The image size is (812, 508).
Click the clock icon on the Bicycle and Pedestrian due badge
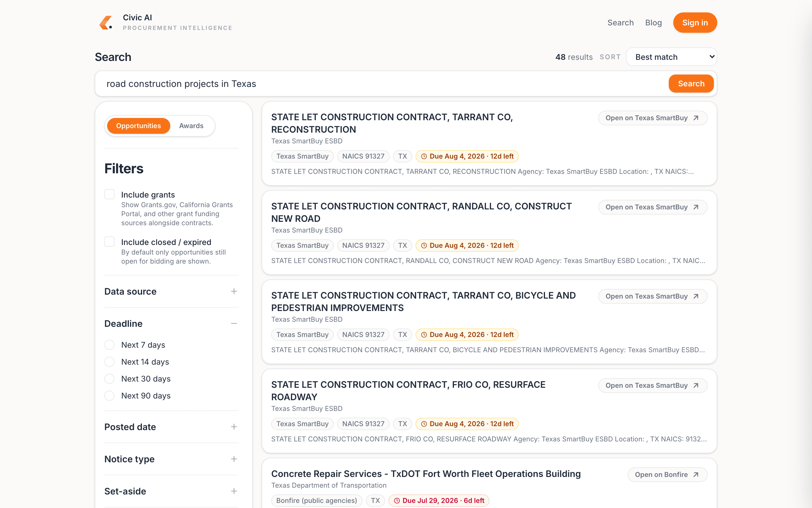(x=424, y=335)
